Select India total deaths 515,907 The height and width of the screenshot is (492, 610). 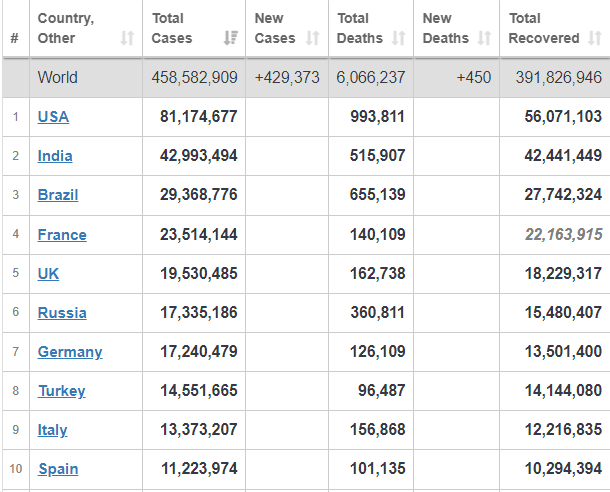coord(378,156)
